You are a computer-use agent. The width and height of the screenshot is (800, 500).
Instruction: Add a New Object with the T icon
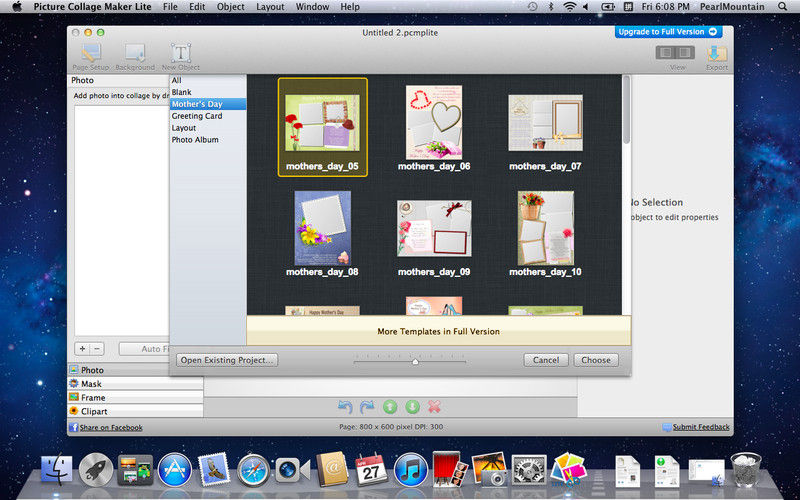pyautogui.click(x=181, y=57)
